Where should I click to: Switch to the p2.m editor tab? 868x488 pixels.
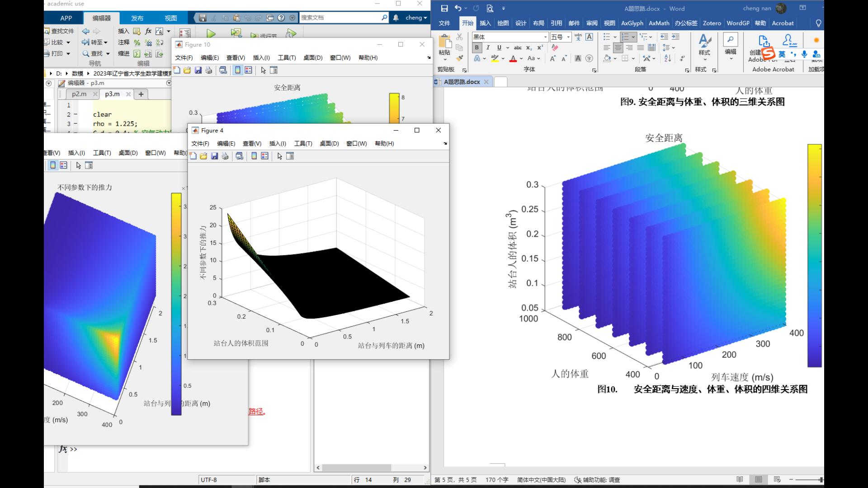pyautogui.click(x=79, y=94)
